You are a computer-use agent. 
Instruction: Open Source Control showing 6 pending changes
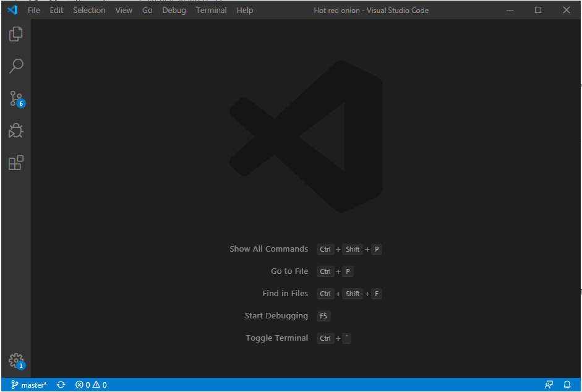(15, 98)
